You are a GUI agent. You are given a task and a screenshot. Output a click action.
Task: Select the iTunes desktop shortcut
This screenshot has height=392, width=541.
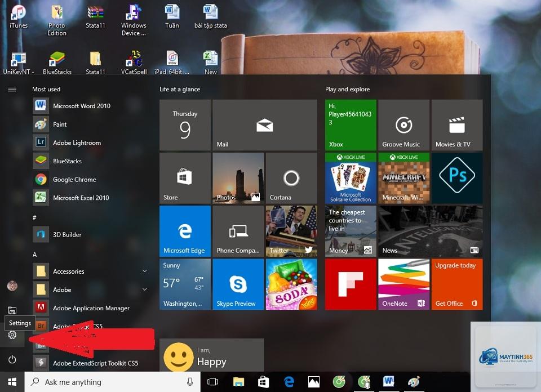pyautogui.click(x=19, y=16)
